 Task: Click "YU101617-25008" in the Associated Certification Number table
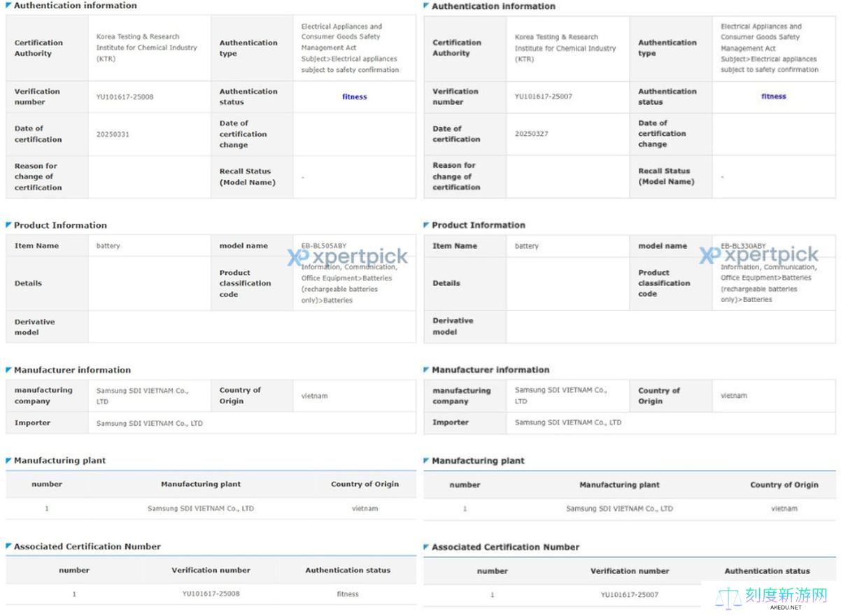[211, 594]
